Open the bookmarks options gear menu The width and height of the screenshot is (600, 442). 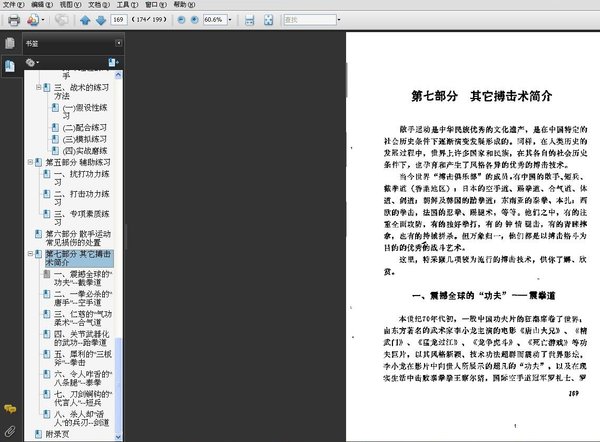[x=32, y=62]
